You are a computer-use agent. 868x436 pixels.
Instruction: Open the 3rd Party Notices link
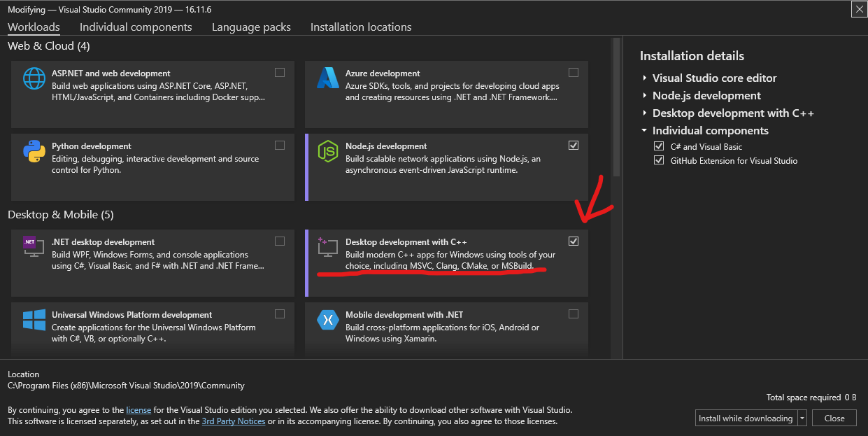point(234,421)
